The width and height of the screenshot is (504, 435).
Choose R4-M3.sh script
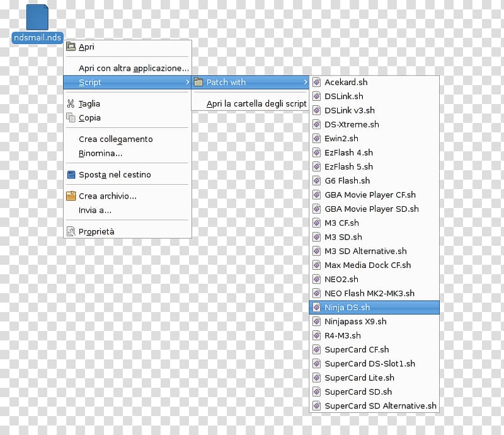pyautogui.click(x=374, y=335)
